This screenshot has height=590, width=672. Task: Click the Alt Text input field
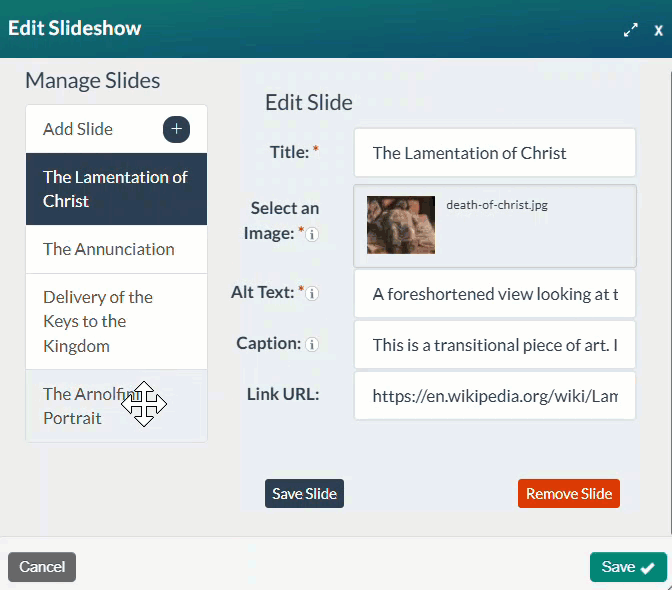[495, 294]
